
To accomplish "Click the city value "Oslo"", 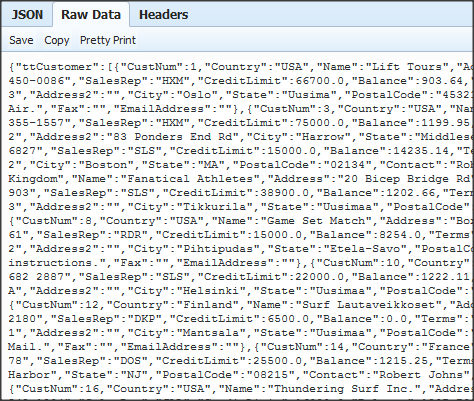I will 198,95.
